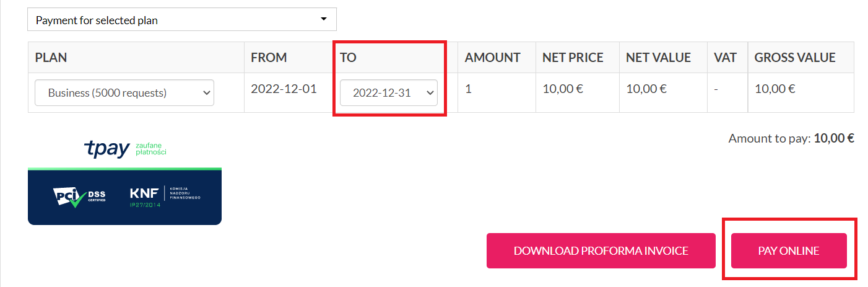This screenshot has width=868, height=287.
Task: Click the Pay Online button
Action: point(789,250)
